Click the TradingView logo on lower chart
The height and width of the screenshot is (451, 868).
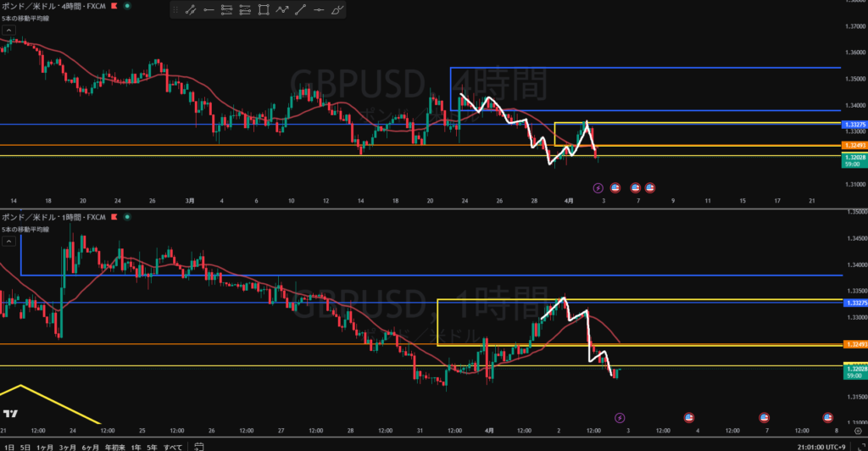tap(11, 414)
